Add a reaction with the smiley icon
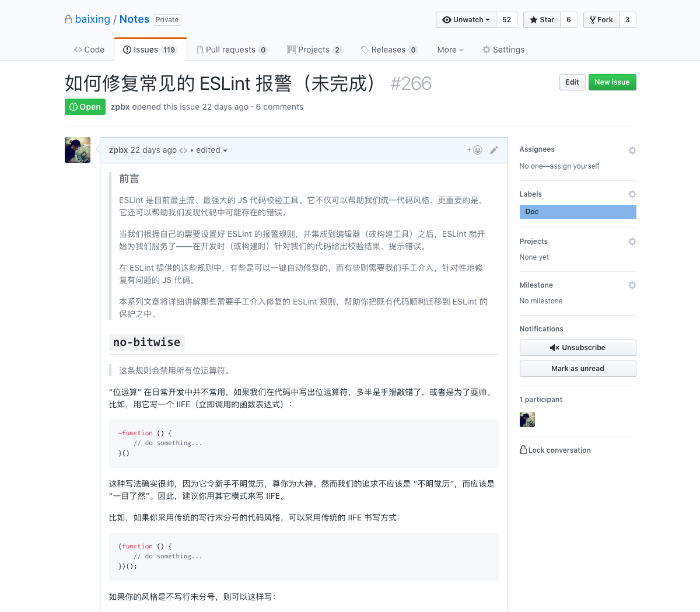 coord(475,150)
